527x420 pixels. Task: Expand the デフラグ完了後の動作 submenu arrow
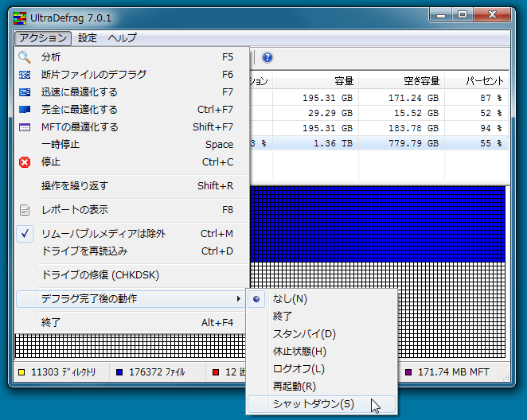(238, 299)
